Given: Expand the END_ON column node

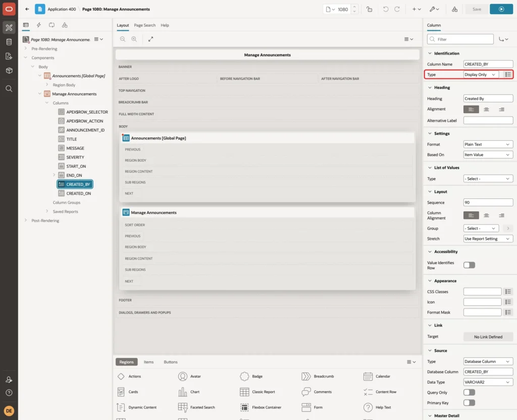Looking at the screenshot, I should (x=54, y=175).
